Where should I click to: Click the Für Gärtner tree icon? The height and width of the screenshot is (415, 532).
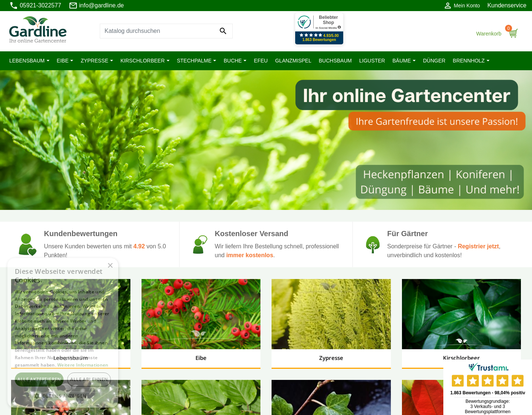pyautogui.click(x=373, y=245)
